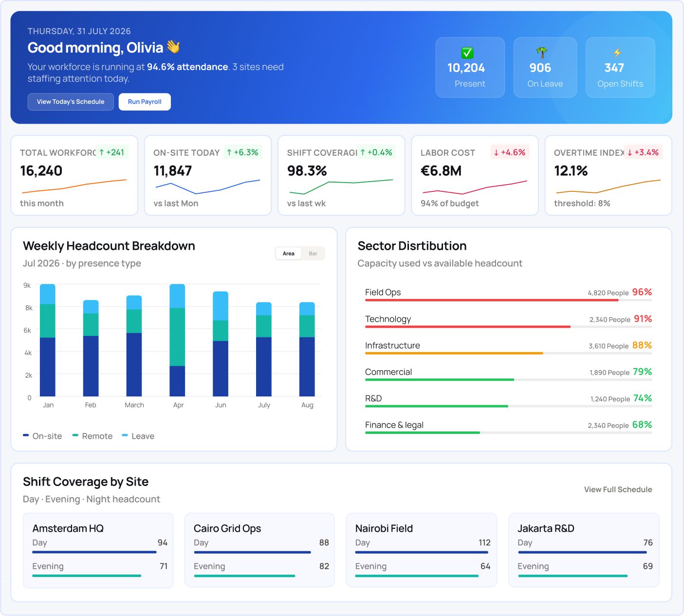Click the green checkmark Present icon

click(467, 53)
